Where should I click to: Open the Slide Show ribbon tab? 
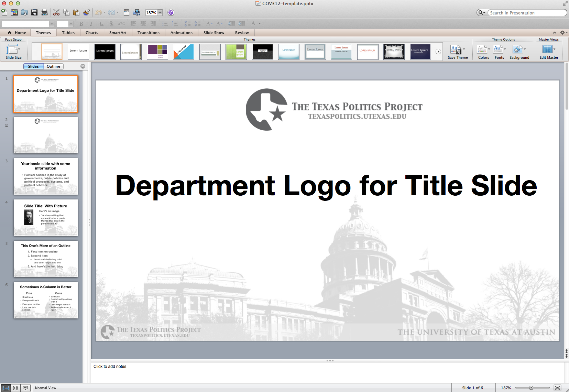pos(214,33)
